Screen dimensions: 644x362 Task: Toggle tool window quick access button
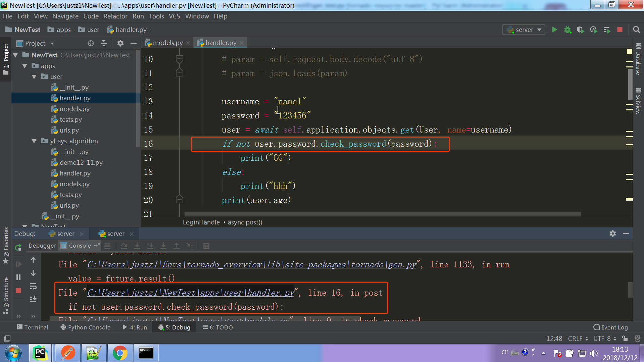coord(7,339)
